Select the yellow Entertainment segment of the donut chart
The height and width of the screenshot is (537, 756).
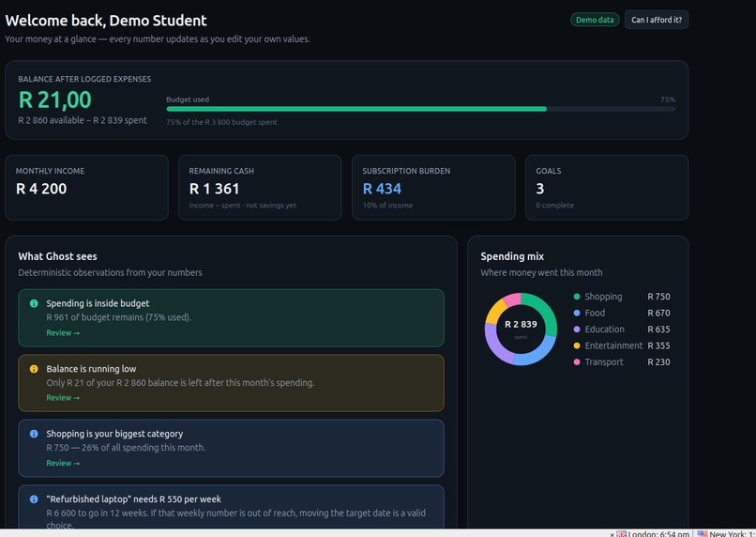[493, 313]
